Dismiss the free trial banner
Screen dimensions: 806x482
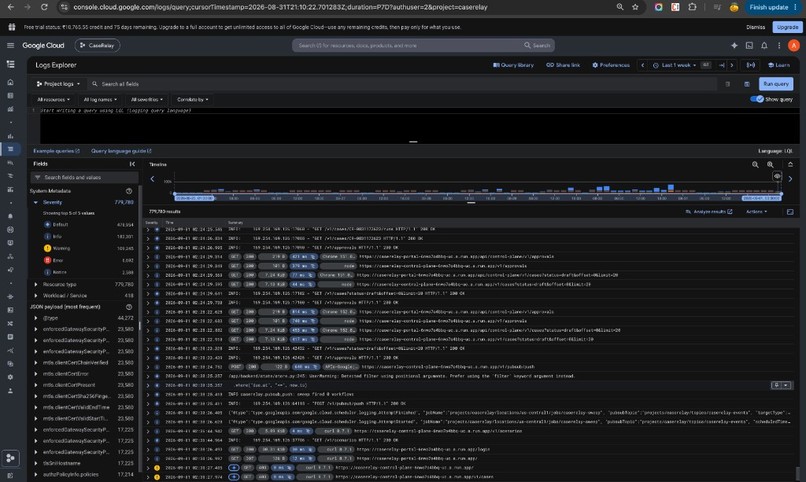(x=755, y=27)
